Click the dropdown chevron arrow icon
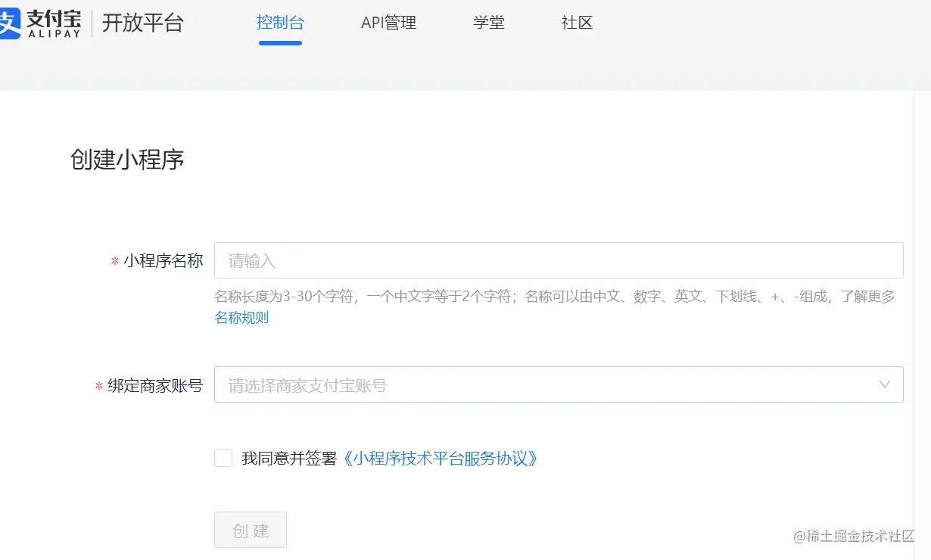The height and width of the screenshot is (560, 931). tap(884, 384)
